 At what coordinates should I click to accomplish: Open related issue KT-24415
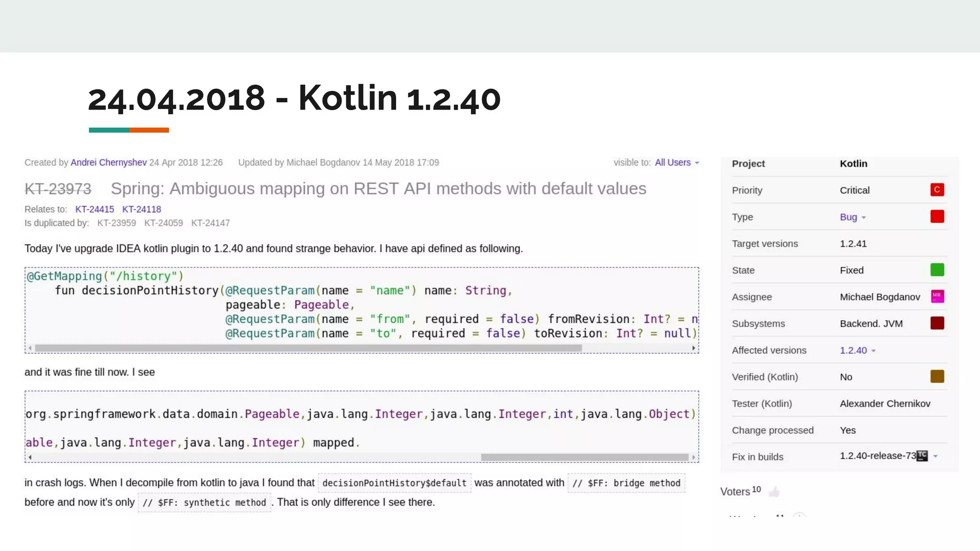click(x=95, y=209)
